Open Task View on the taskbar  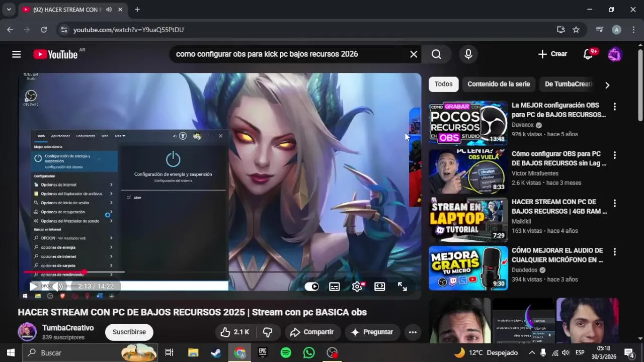tap(169, 352)
